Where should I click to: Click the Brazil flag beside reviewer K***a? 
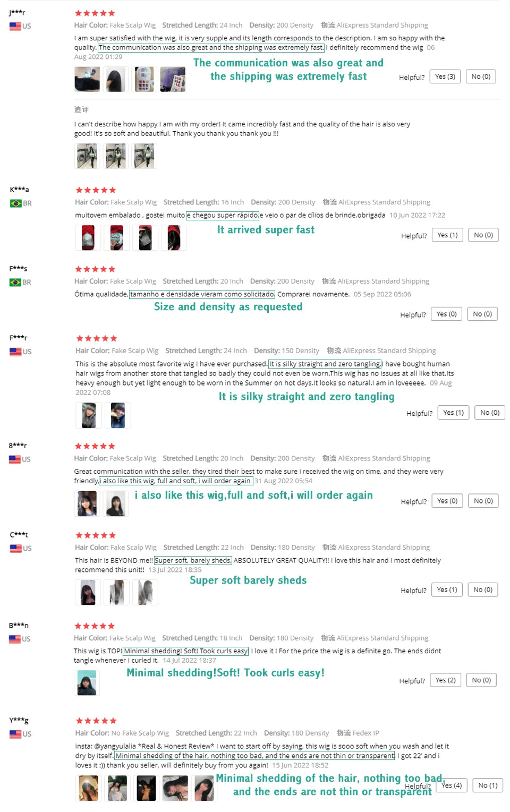point(16,203)
